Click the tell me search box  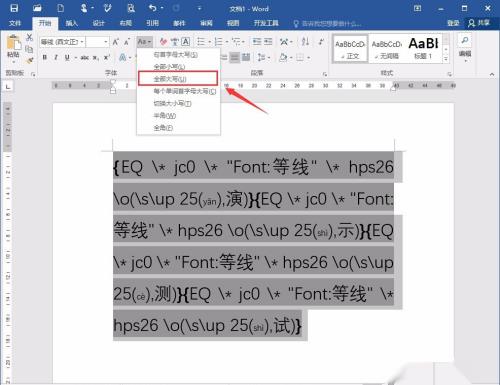coord(328,23)
